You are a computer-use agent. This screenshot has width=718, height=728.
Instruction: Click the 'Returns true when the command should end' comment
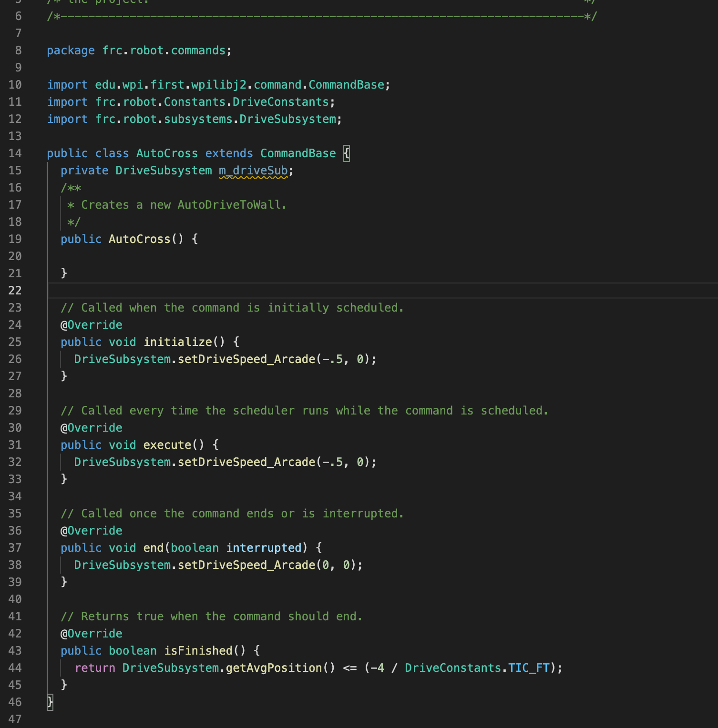click(211, 617)
